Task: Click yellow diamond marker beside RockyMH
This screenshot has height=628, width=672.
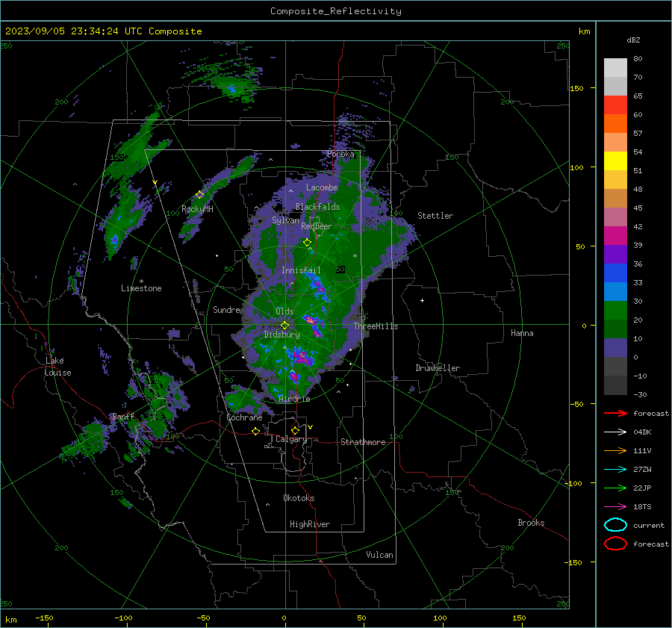Action: pos(199,195)
